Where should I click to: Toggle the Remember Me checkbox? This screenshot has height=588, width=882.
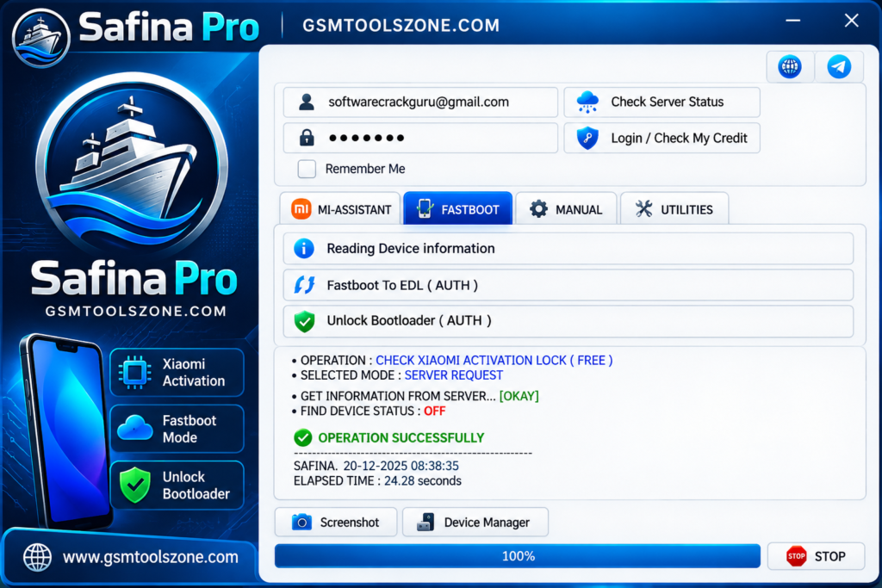pos(307,169)
